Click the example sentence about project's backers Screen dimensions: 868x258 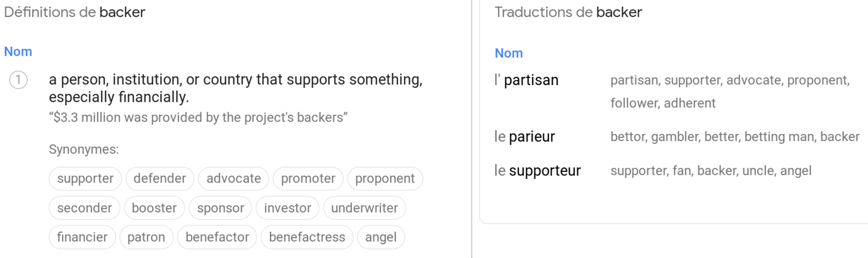(198, 118)
